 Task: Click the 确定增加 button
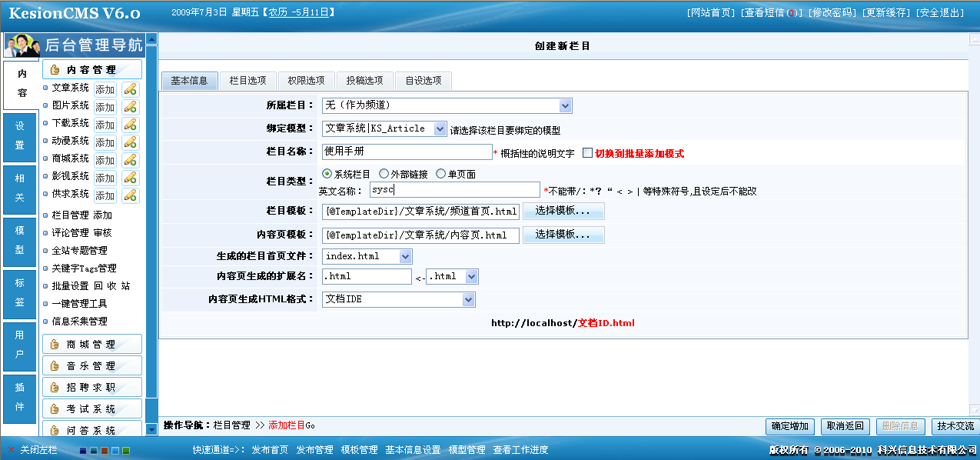click(789, 426)
